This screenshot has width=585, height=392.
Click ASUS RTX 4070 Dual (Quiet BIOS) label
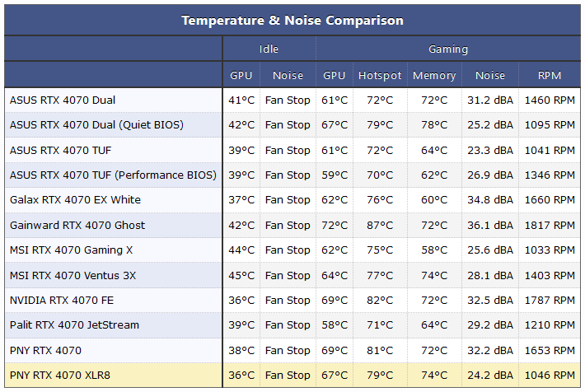pyautogui.click(x=96, y=125)
